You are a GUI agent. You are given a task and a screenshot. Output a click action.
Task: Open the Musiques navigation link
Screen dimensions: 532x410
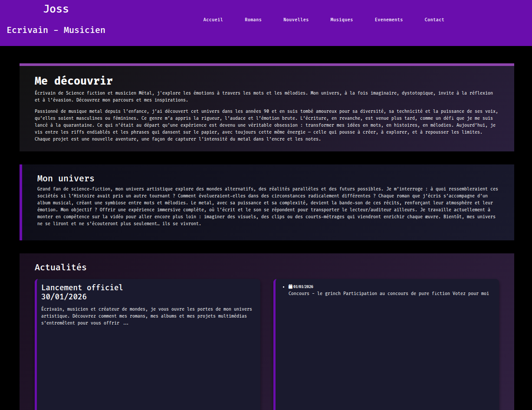[x=342, y=20]
